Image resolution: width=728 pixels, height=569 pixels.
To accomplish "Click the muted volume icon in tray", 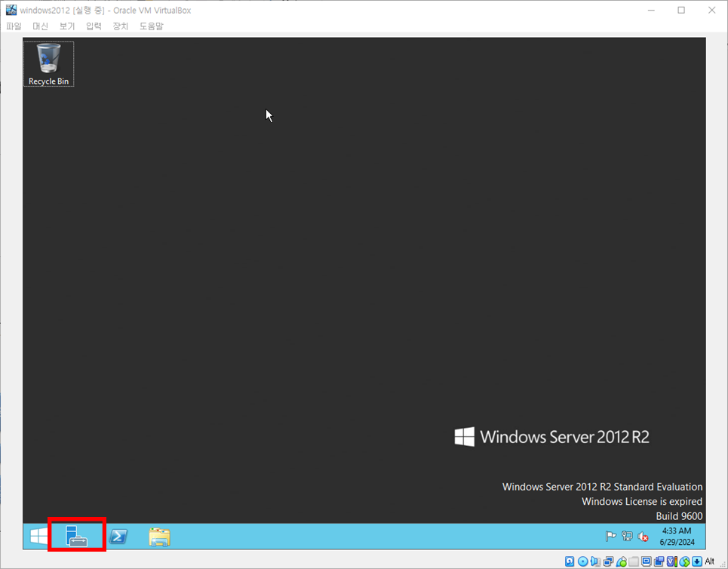I will 643,537.
